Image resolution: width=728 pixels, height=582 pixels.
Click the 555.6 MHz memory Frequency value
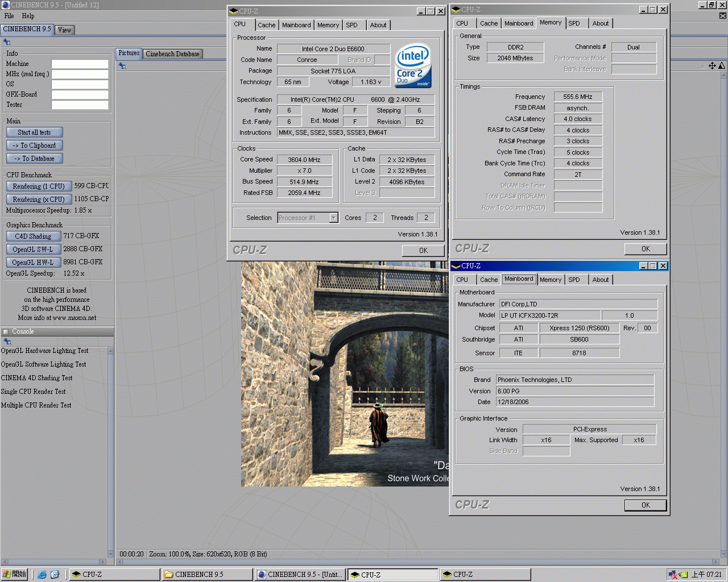pyautogui.click(x=577, y=97)
